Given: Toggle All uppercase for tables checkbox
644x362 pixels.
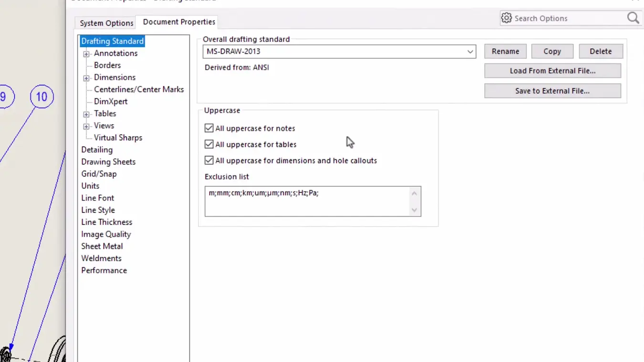Looking at the screenshot, I should [x=209, y=145].
